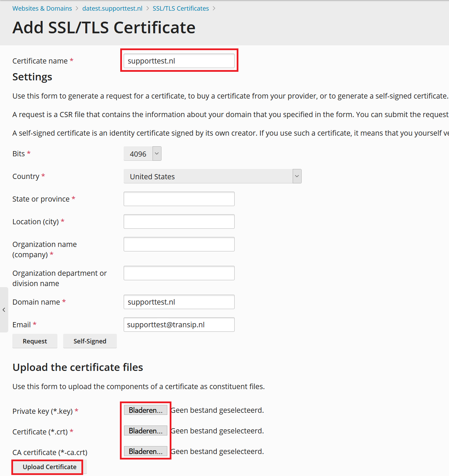The image size is (449, 476).
Task: Collapse the sidebar with the left arrow handle
Action: coord(4,310)
